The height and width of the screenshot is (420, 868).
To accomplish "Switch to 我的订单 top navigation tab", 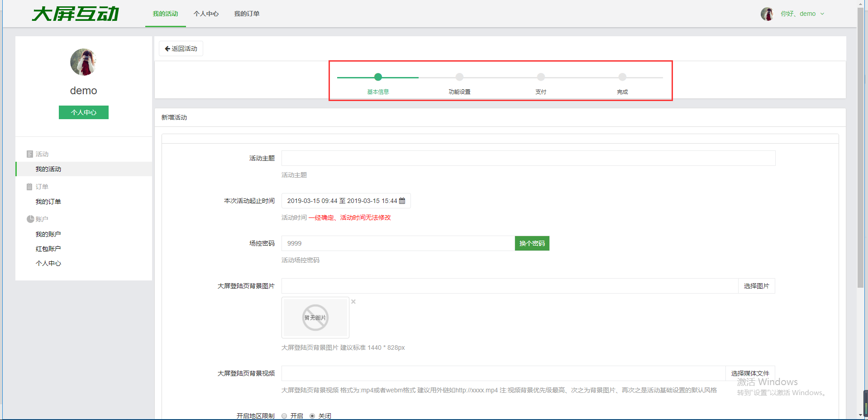I will coord(247,14).
